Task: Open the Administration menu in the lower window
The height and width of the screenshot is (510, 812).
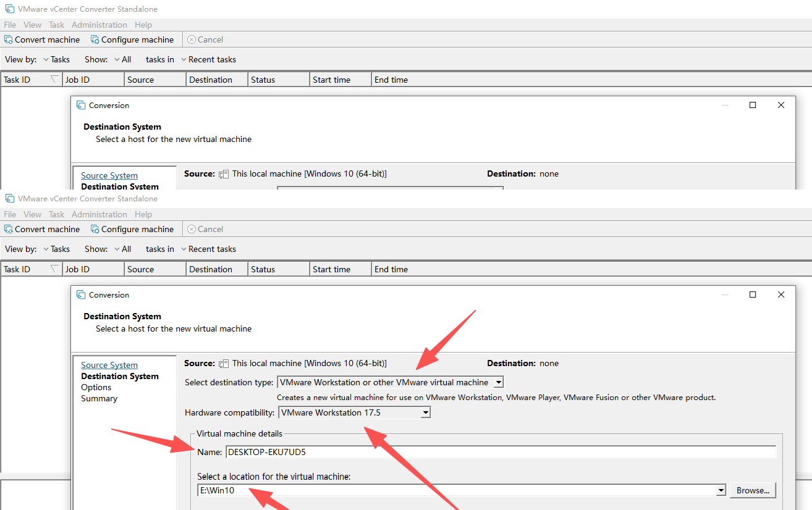Action: pyautogui.click(x=99, y=214)
